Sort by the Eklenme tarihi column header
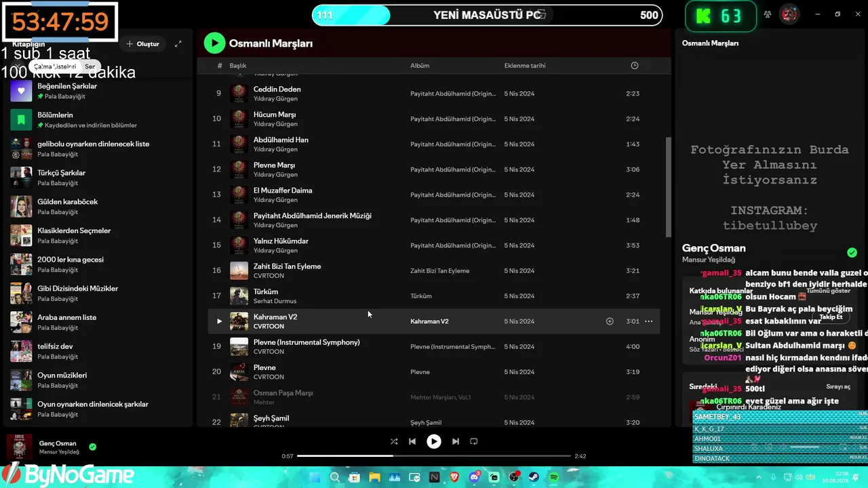The height and width of the screenshot is (488, 868). pyautogui.click(x=525, y=66)
